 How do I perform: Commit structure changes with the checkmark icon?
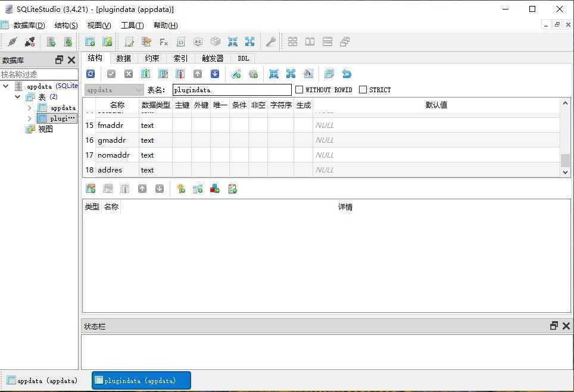point(111,73)
